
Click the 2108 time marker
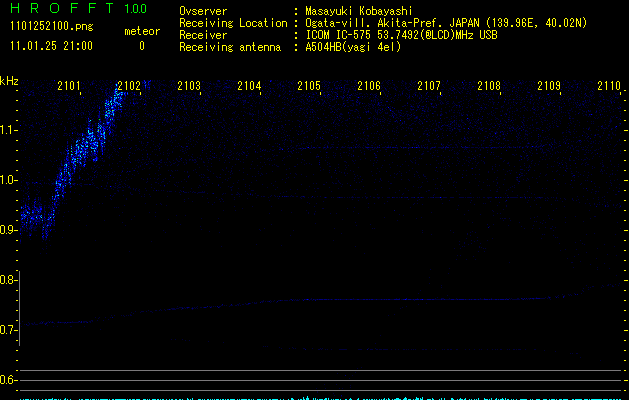pos(489,85)
